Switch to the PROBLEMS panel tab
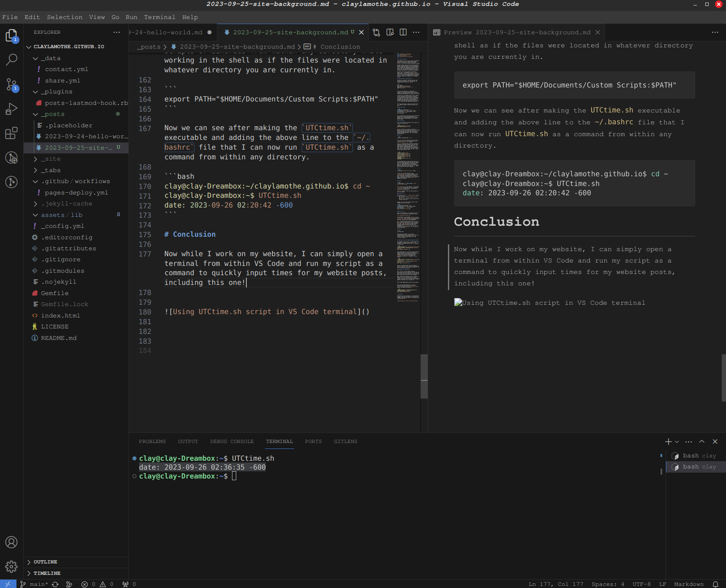Viewport: 726px width, 588px height. point(152,441)
